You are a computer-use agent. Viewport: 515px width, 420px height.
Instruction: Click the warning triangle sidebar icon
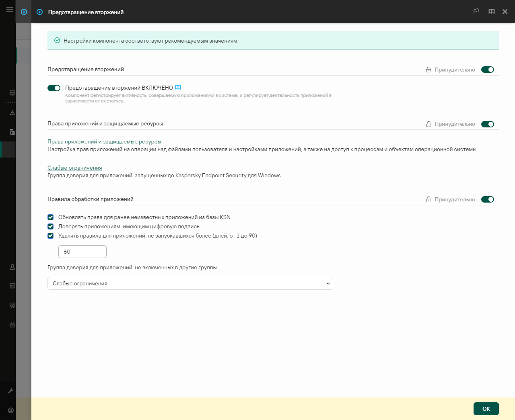[x=12, y=113]
